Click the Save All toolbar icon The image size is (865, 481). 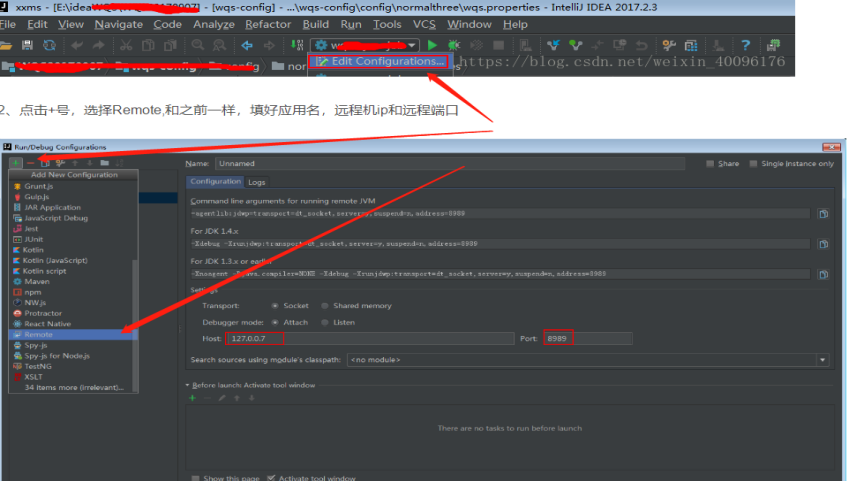coord(27,45)
